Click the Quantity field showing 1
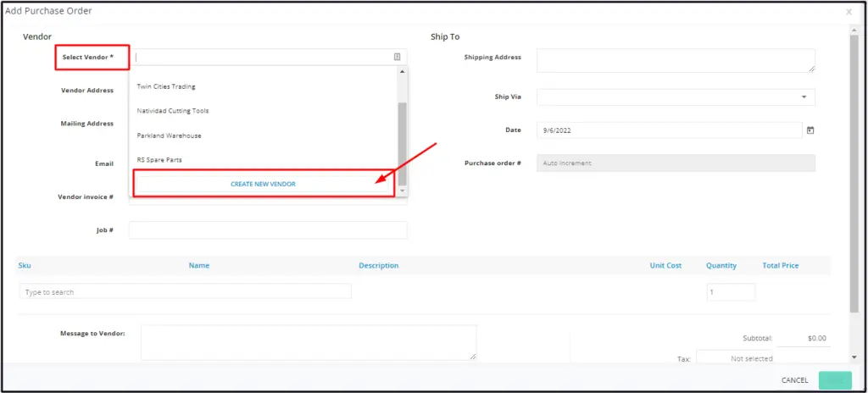 point(731,291)
